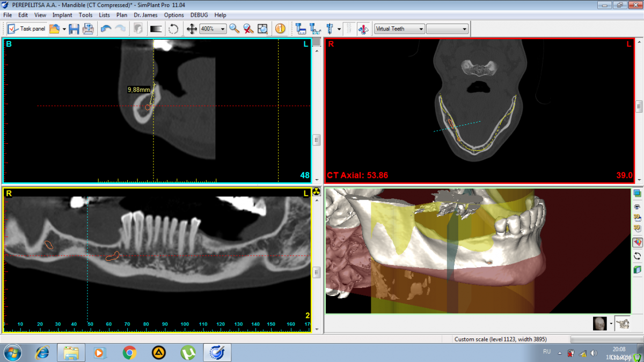Open Google Chrome from the taskbar
Screen dimensions: 644x362
click(x=129, y=352)
